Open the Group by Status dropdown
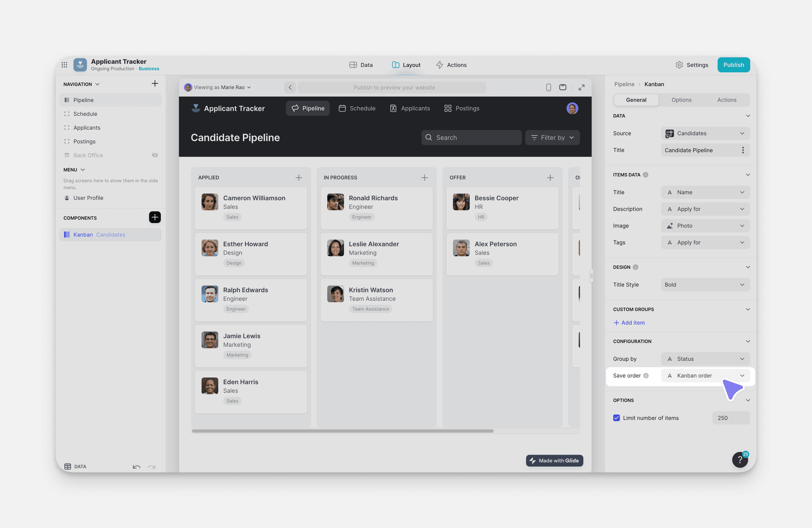 pos(705,359)
